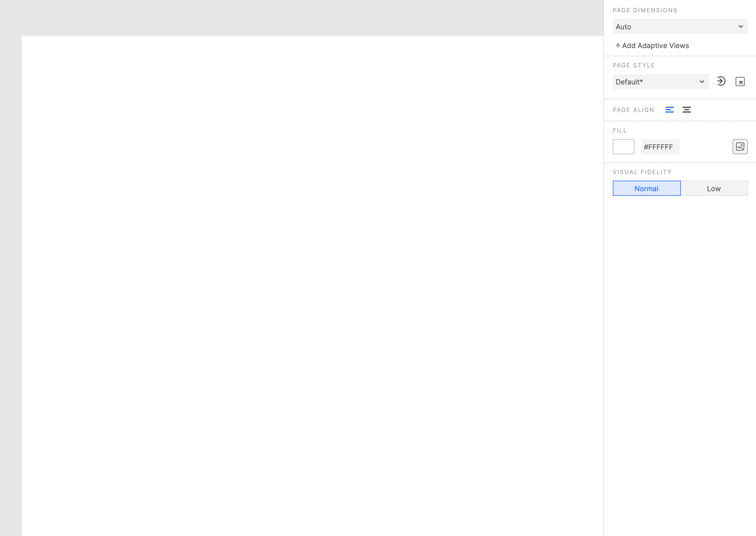Viewport: 756px width, 536px height.
Task: Switch visual fidelity to Low
Action: (x=714, y=188)
